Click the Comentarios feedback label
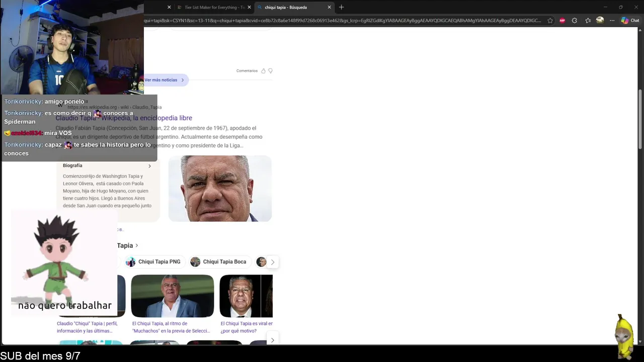 (247, 71)
